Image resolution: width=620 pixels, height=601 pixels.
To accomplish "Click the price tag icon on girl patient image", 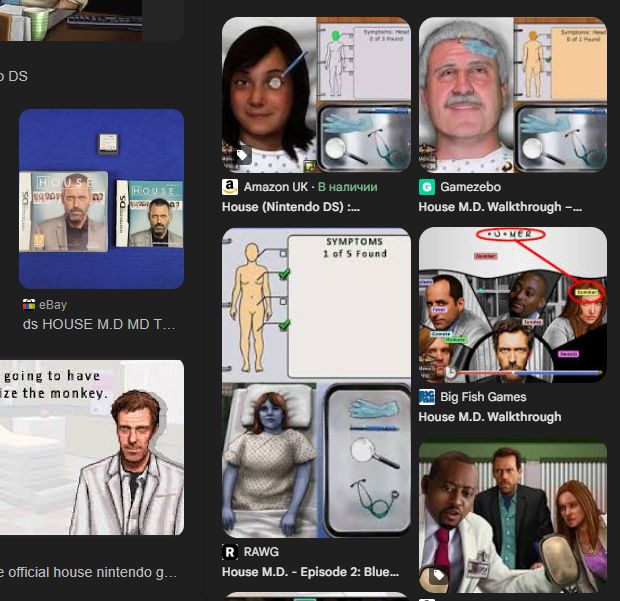I will click(x=242, y=155).
